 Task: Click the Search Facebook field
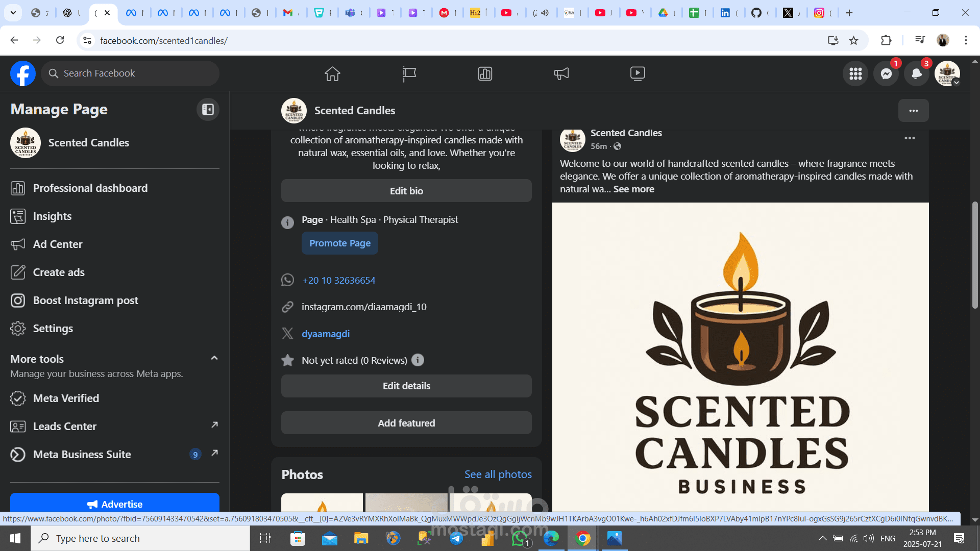[x=130, y=73]
